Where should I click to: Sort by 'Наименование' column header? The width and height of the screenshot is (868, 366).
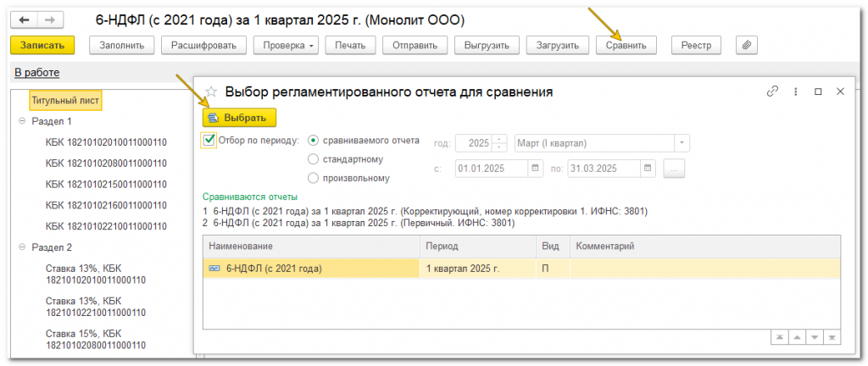point(311,246)
